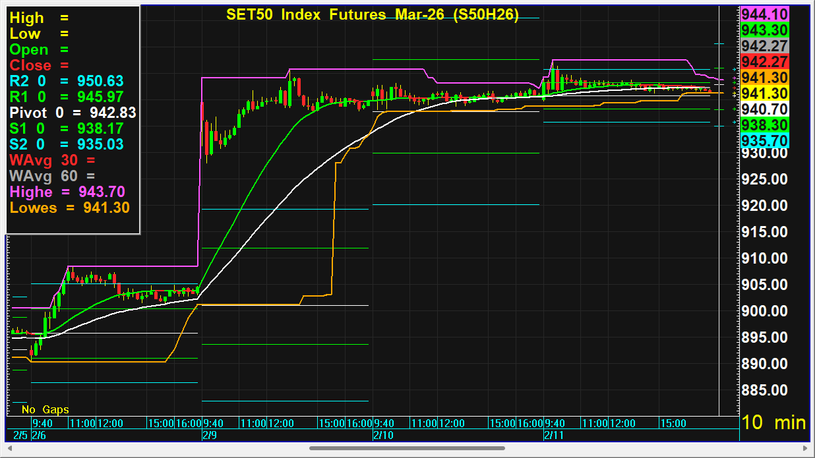Screen dimensions: 815x458
Task: Click the 2/11 date marker on time axis
Action: [x=553, y=436]
